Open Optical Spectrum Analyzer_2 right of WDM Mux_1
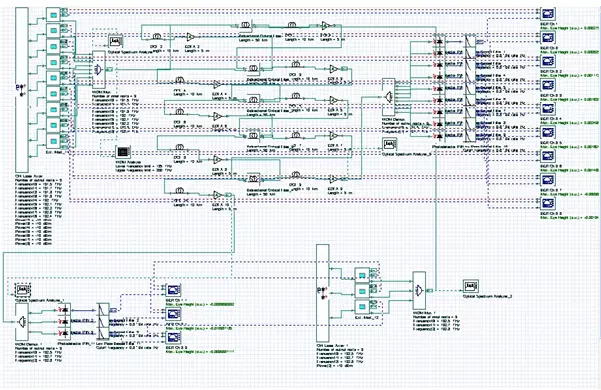Viewport: 601px width, 390px height. (x=470, y=286)
